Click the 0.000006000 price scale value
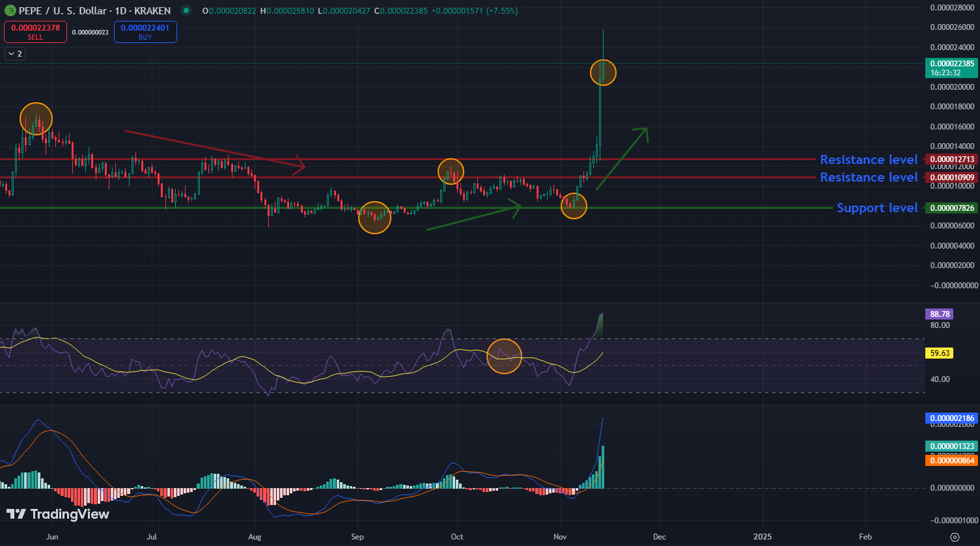Image resolution: width=980 pixels, height=546 pixels. pos(953,226)
